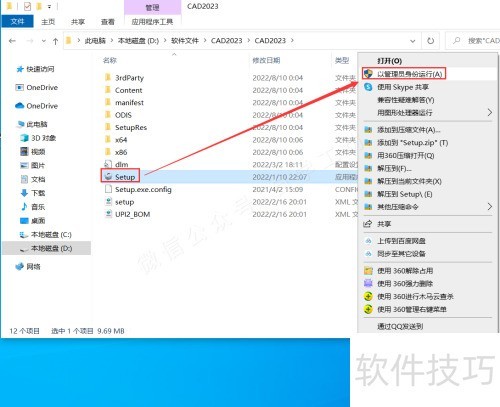Click the share icon next to 共享
Image resolution: width=500 pixels, height=407 pixels.
(368, 224)
